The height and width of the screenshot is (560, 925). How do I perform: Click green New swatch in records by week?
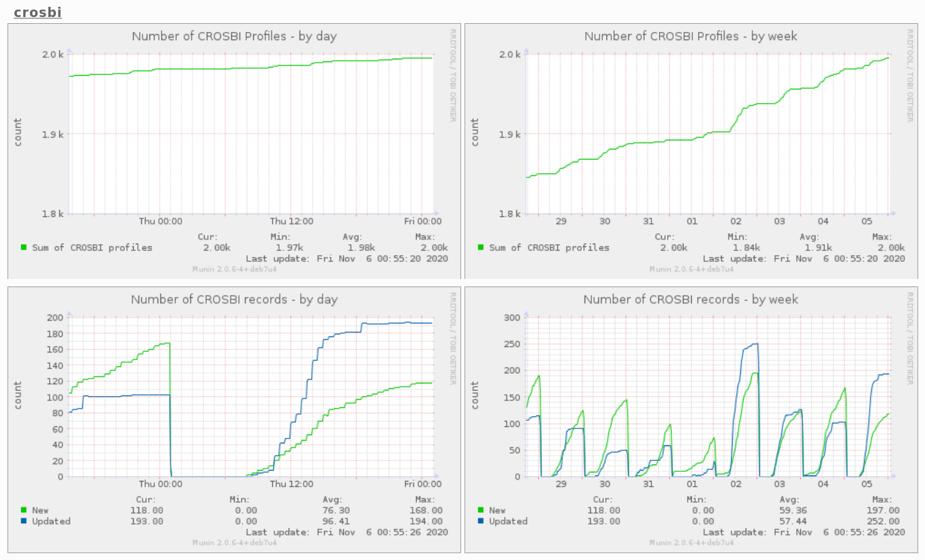pyautogui.click(x=481, y=510)
